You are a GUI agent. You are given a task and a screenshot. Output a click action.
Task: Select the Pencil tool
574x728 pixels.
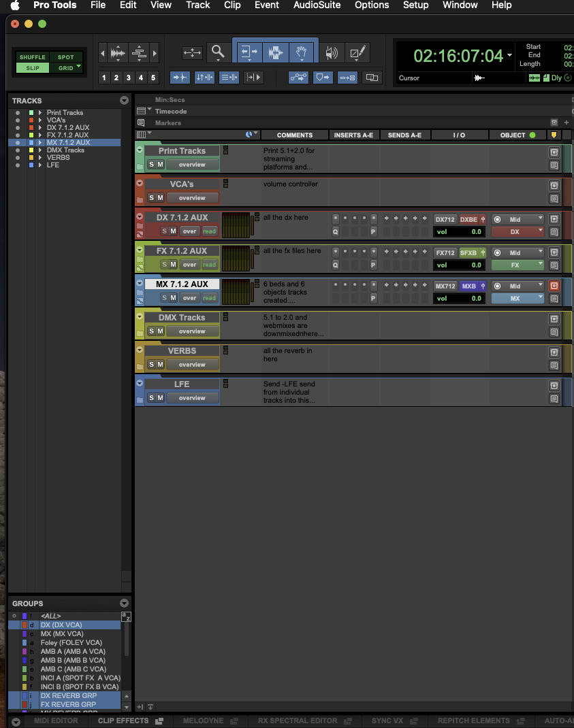click(x=357, y=52)
